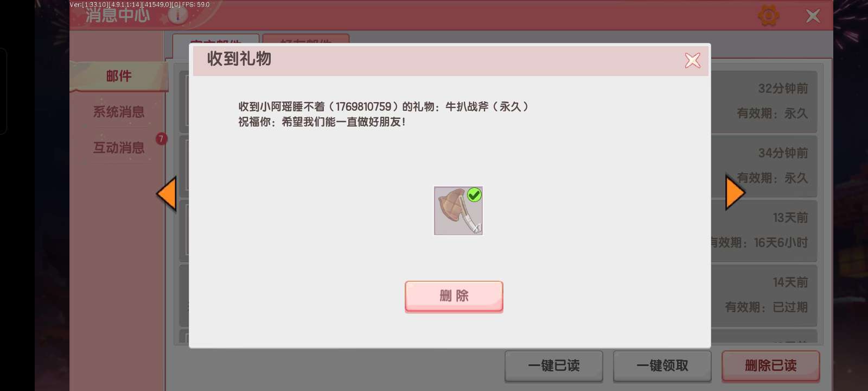This screenshot has width=868, height=391.
Task: Select the 邮件 sidebar tab
Action: pyautogui.click(x=119, y=76)
